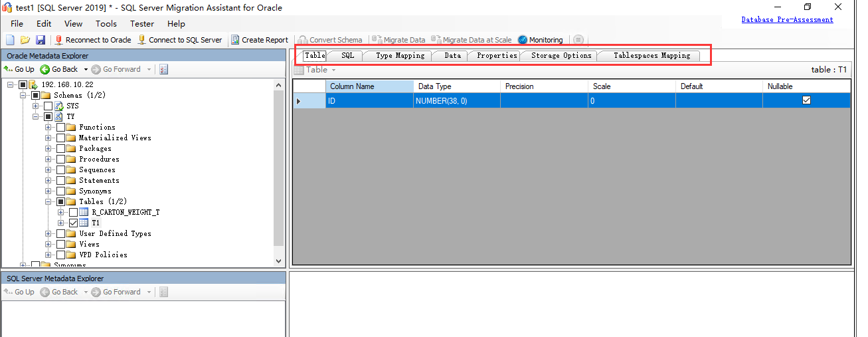
Task: Open the Table dropdown above the grid
Action: (x=315, y=70)
